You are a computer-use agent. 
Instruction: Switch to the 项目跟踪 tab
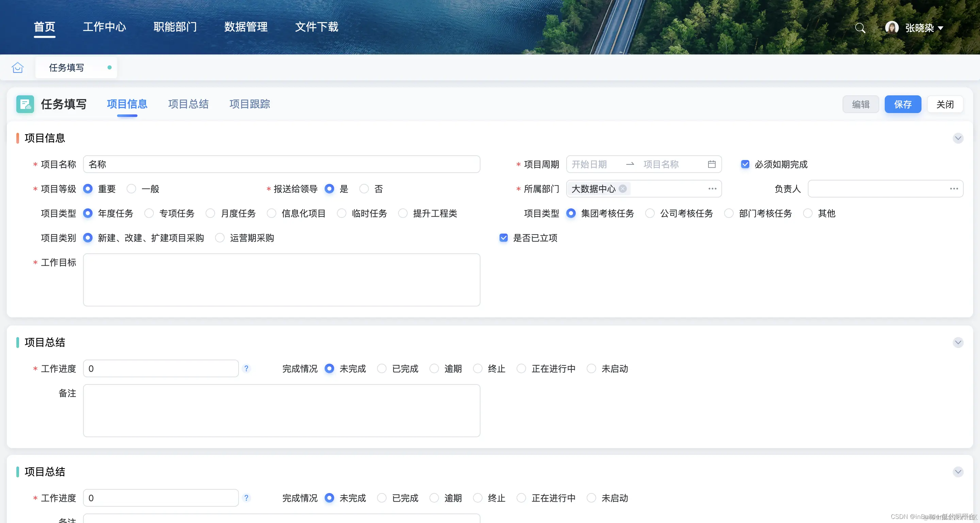click(x=249, y=104)
